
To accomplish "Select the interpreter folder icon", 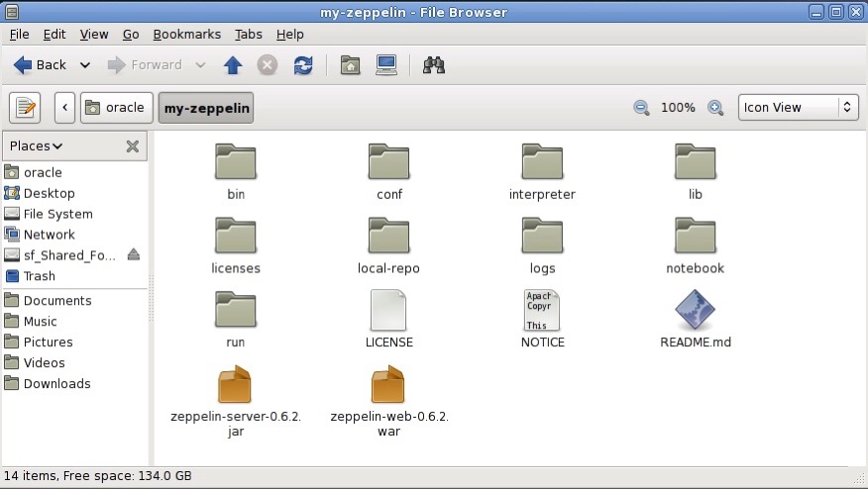I will pos(542,161).
